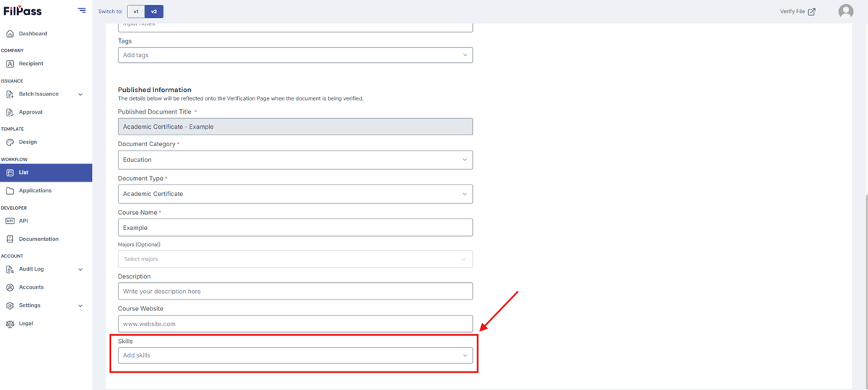Switch to version v1
The width and height of the screenshot is (868, 390).
click(136, 12)
